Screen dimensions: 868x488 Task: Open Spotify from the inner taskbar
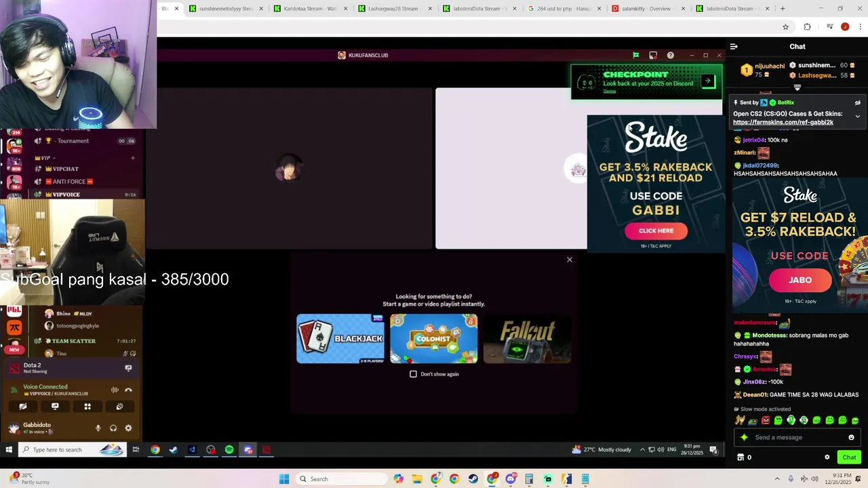click(229, 450)
